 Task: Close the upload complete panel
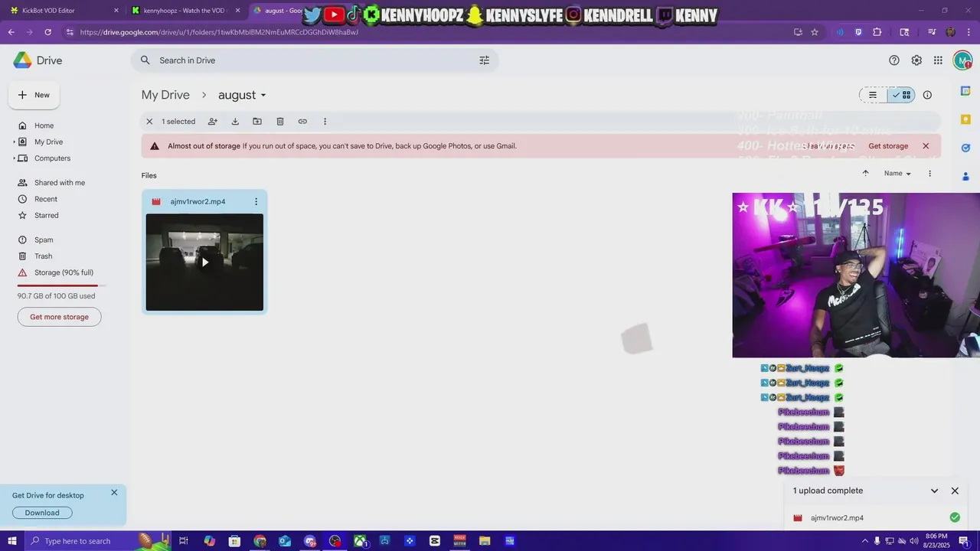[955, 491]
